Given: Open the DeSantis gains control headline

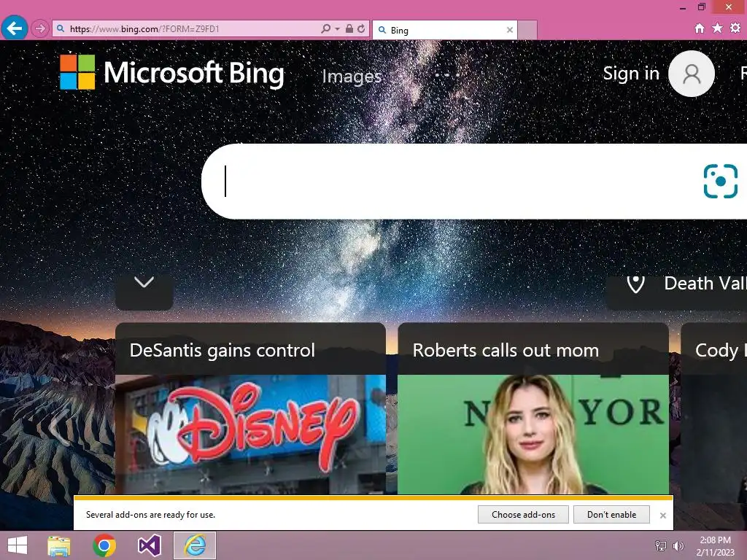Looking at the screenshot, I should [x=222, y=351].
